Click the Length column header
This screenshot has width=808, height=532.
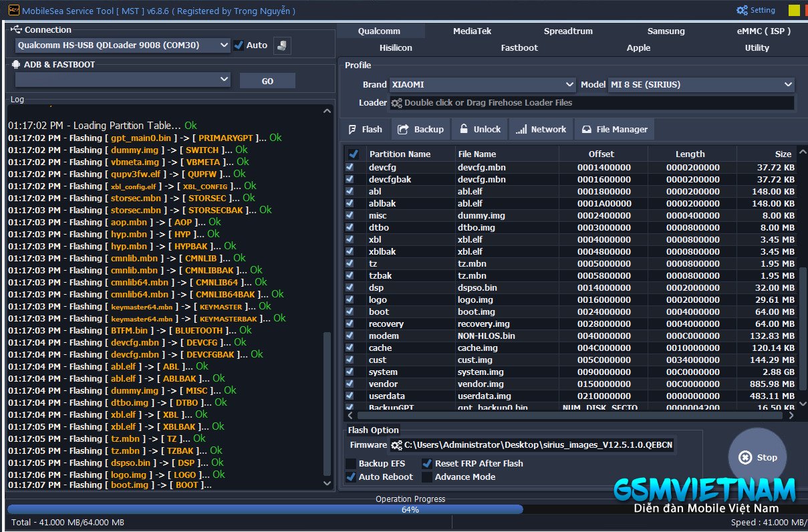point(692,154)
